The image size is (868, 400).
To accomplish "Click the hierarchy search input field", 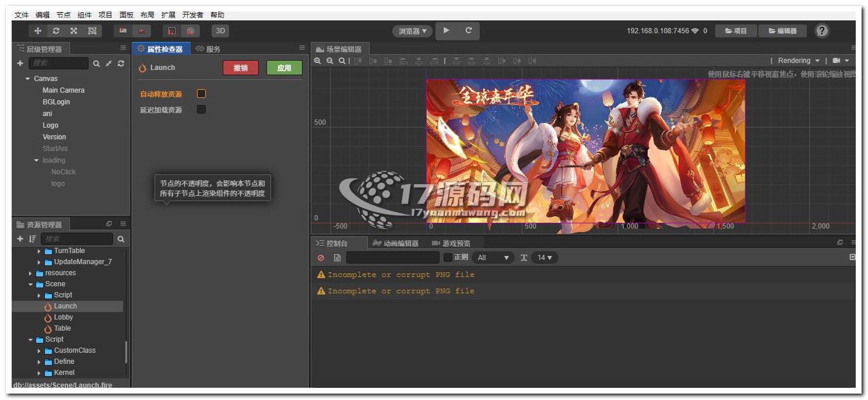I will [59, 64].
